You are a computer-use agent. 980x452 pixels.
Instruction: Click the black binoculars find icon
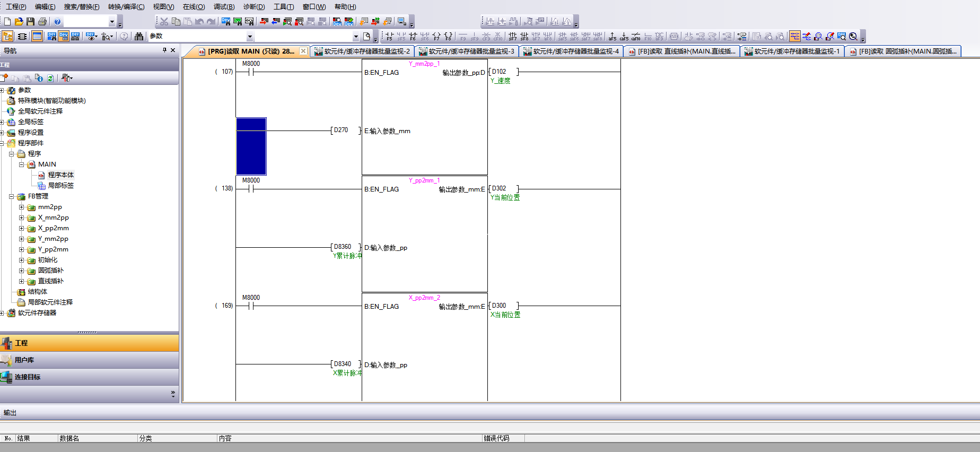[139, 36]
